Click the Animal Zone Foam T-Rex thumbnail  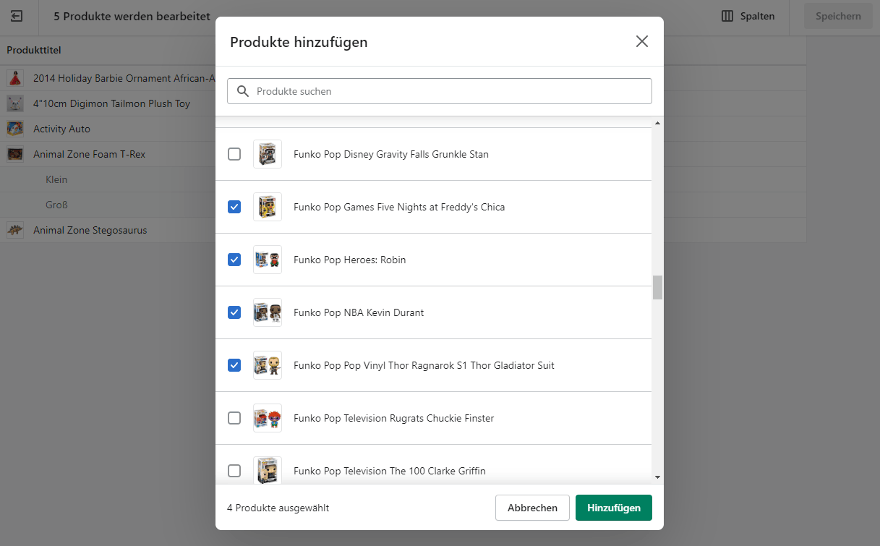pyautogui.click(x=15, y=154)
